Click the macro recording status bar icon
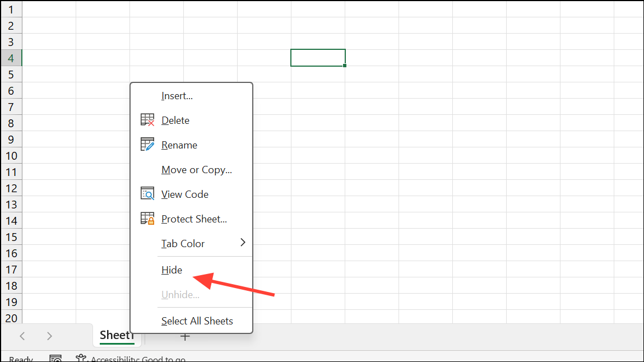The width and height of the screenshot is (644, 362). tap(55, 359)
